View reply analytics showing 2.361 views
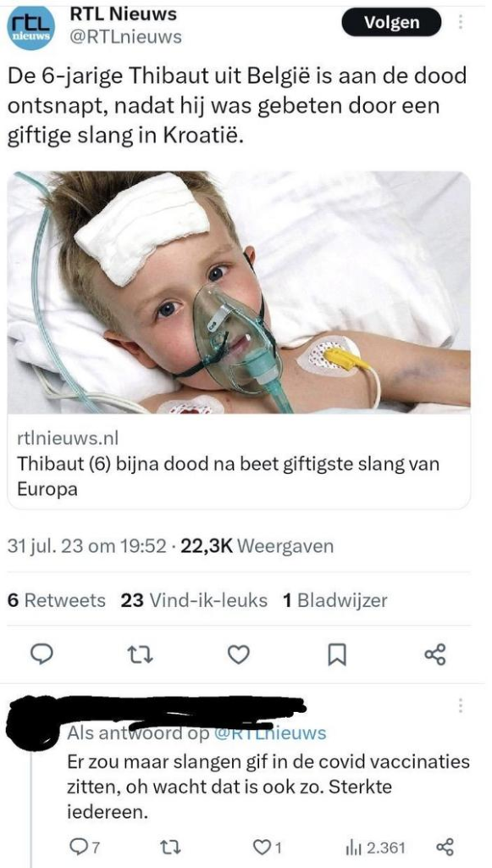This screenshot has width=492, height=868. pyautogui.click(x=375, y=848)
